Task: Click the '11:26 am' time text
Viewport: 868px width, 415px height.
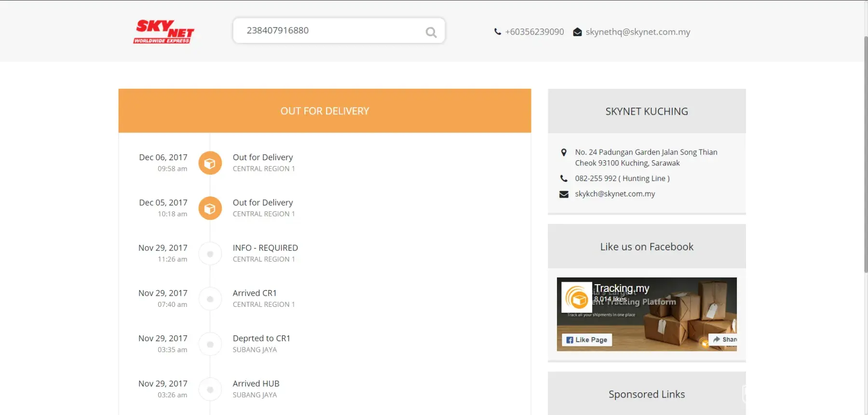Action: click(172, 259)
